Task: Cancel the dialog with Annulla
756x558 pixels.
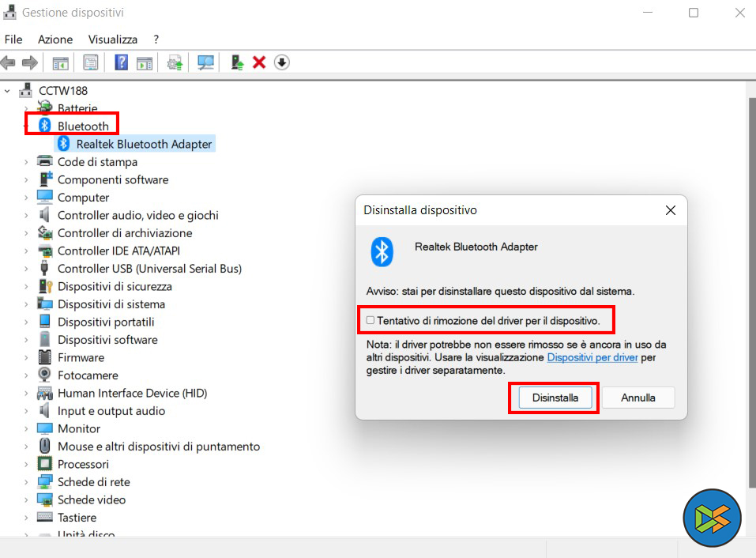Action: pos(638,398)
